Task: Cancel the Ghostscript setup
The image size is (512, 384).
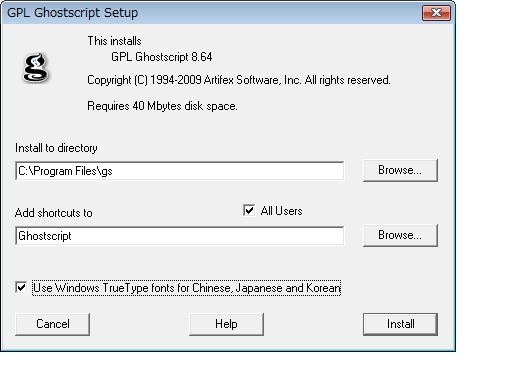Action: [53, 324]
